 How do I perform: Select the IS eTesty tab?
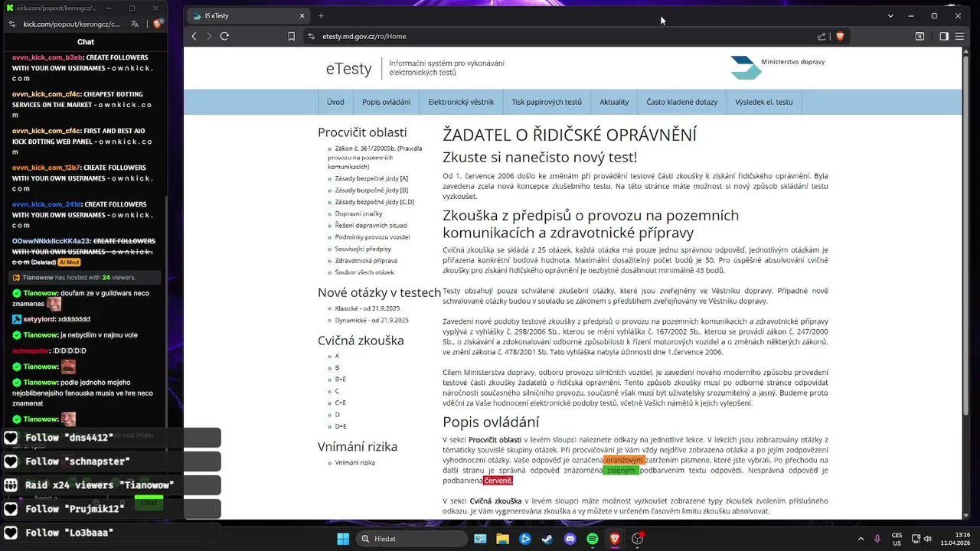coord(247,15)
